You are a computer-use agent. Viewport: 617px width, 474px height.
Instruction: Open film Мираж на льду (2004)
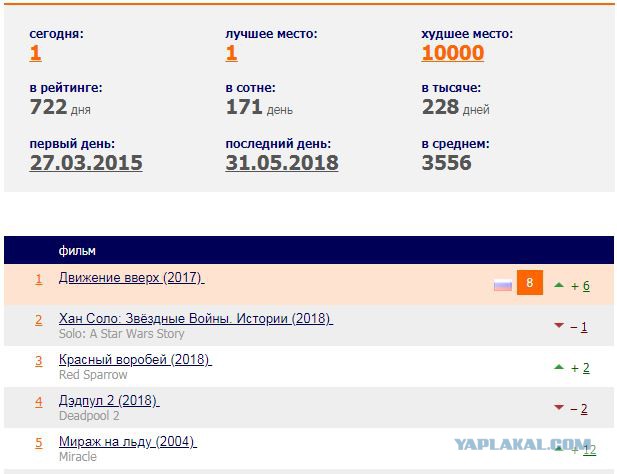click(x=127, y=441)
